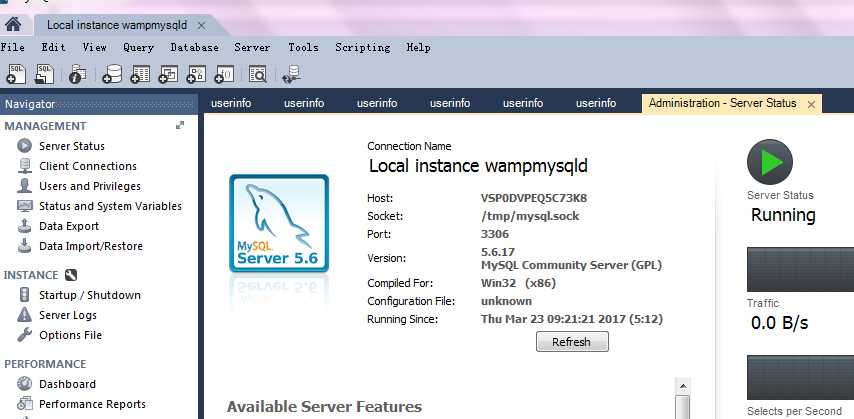The height and width of the screenshot is (419, 854).
Task: Open SQL script file toolbar icon
Action: (x=44, y=74)
